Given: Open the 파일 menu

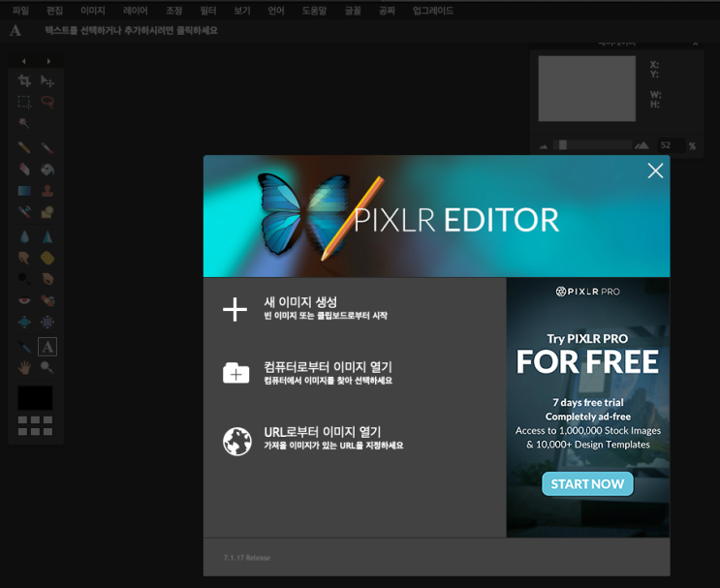Looking at the screenshot, I should (20, 11).
